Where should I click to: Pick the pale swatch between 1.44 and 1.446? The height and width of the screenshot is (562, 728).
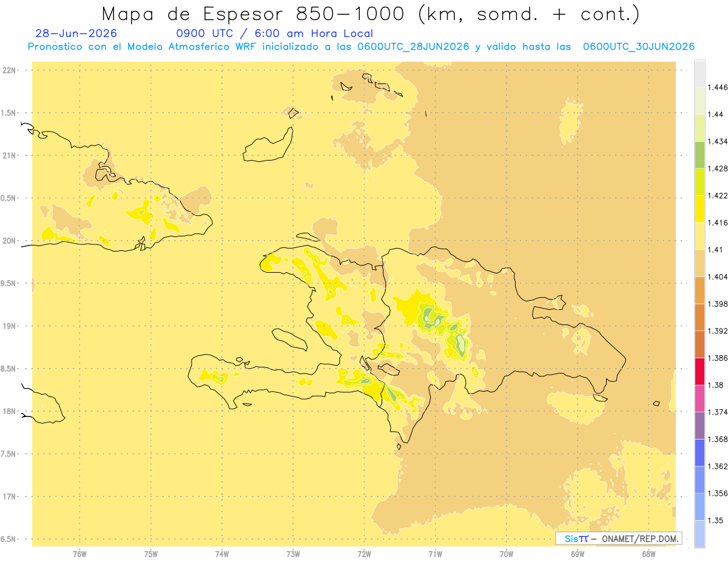699,101
